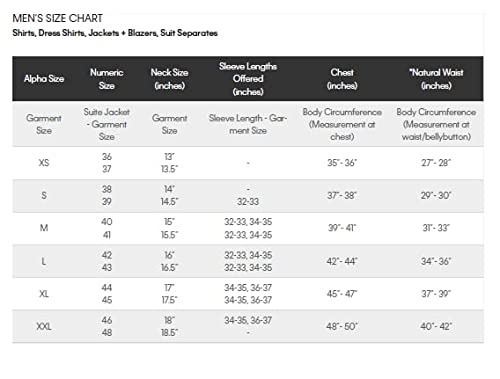Select the M alpha size cell
Screen dimensions: 500x379
tap(44, 228)
